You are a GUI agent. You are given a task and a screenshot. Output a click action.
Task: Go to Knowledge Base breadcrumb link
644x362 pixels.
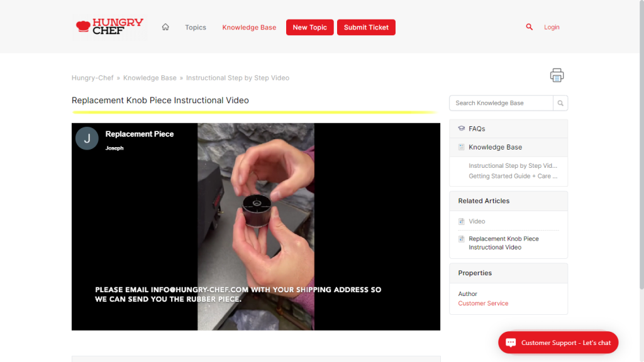click(150, 78)
